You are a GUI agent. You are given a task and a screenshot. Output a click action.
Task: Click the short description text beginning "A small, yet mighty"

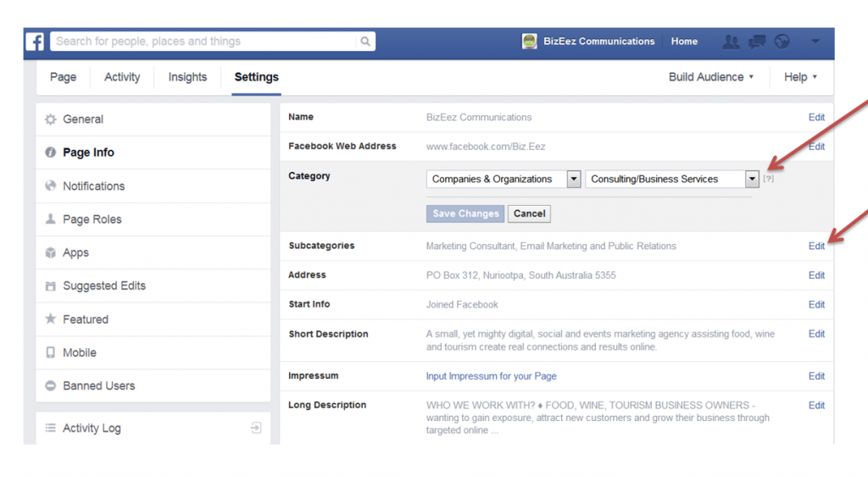[600, 341]
